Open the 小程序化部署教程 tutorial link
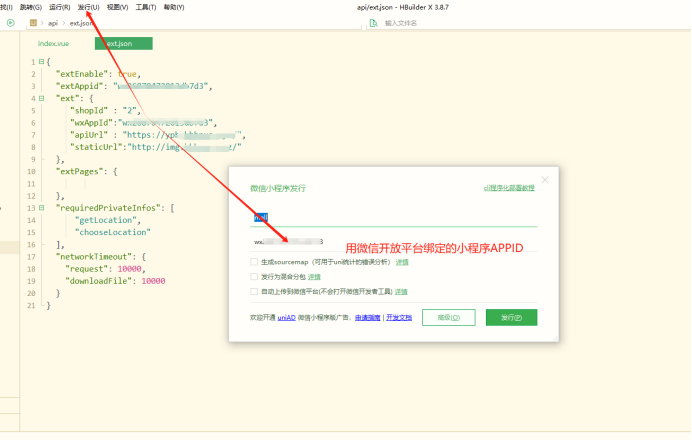 click(x=509, y=188)
